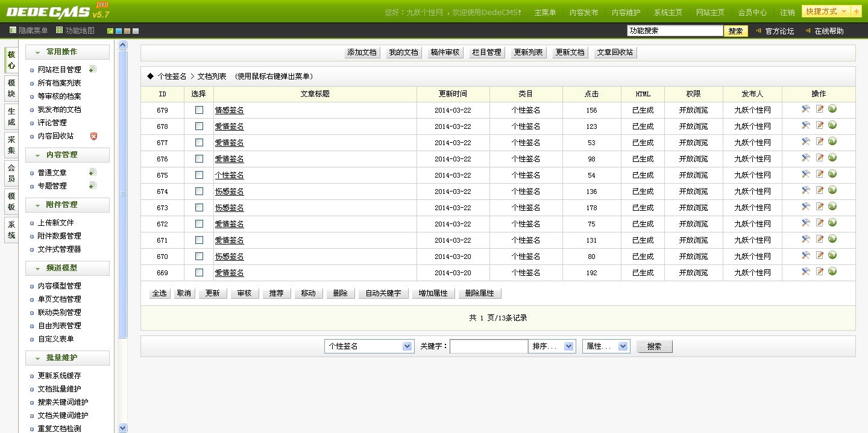This screenshot has width=868, height=433.
Task: Click the red shield icon beside 内容回收站
Action: click(93, 136)
